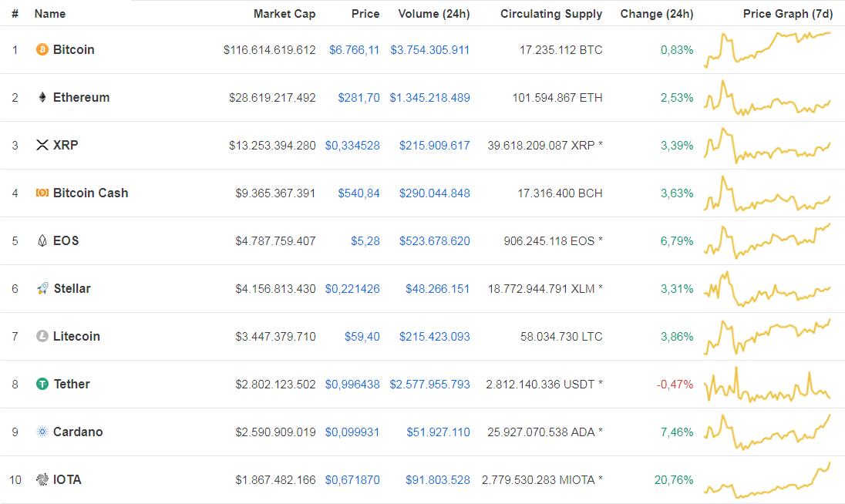Click the Bitcoin coin logo icon
Viewport: 845px width, 504px height.
42,49
